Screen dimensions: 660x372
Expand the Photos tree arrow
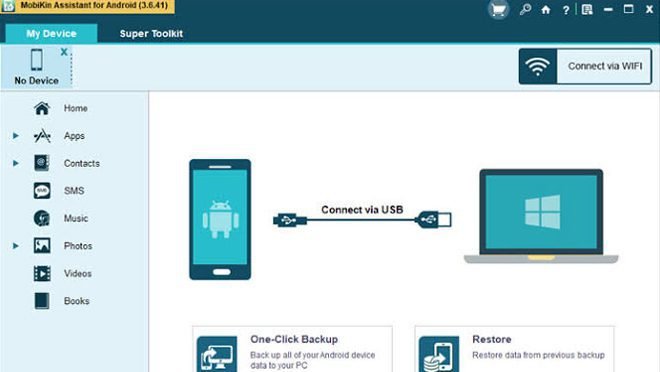[x=16, y=245]
